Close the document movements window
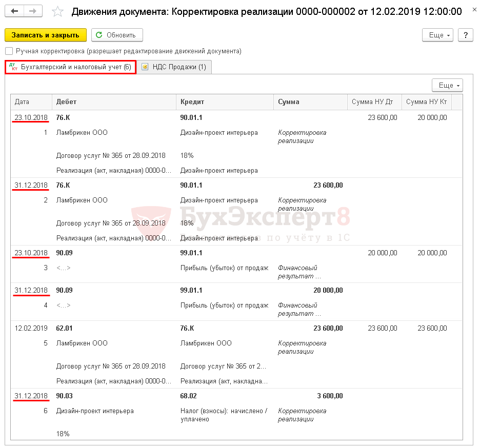This screenshot has width=480, height=448. 474,10
